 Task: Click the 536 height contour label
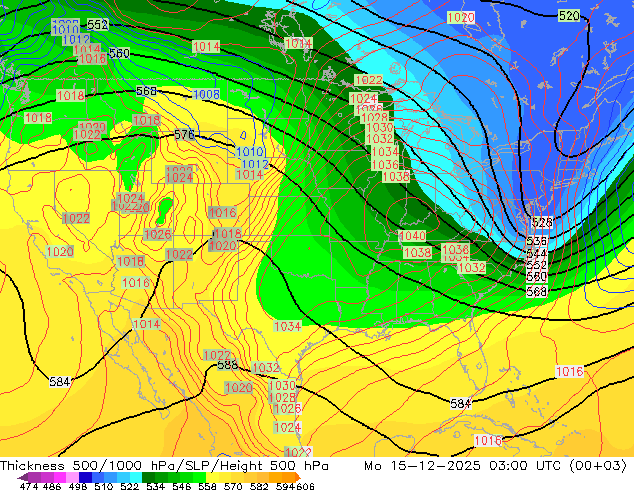coord(537,241)
